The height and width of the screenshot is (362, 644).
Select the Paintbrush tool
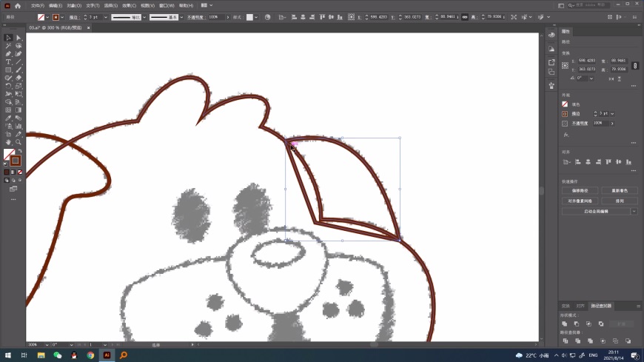pos(19,70)
